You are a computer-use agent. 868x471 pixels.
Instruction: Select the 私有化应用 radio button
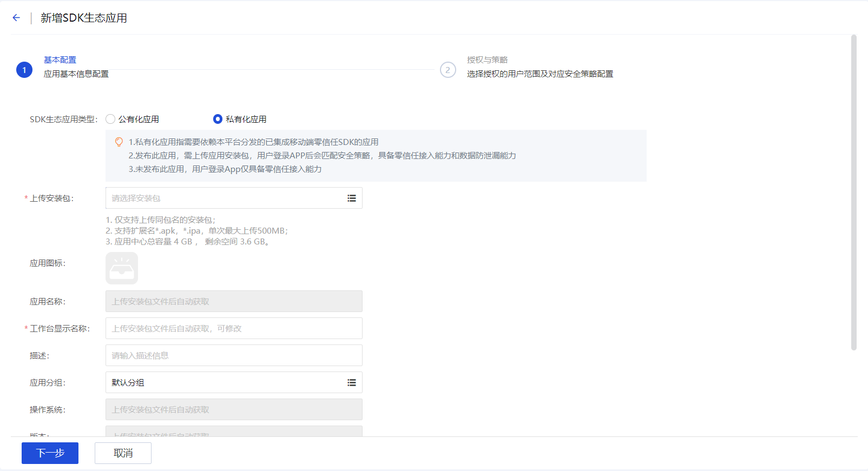coord(218,120)
